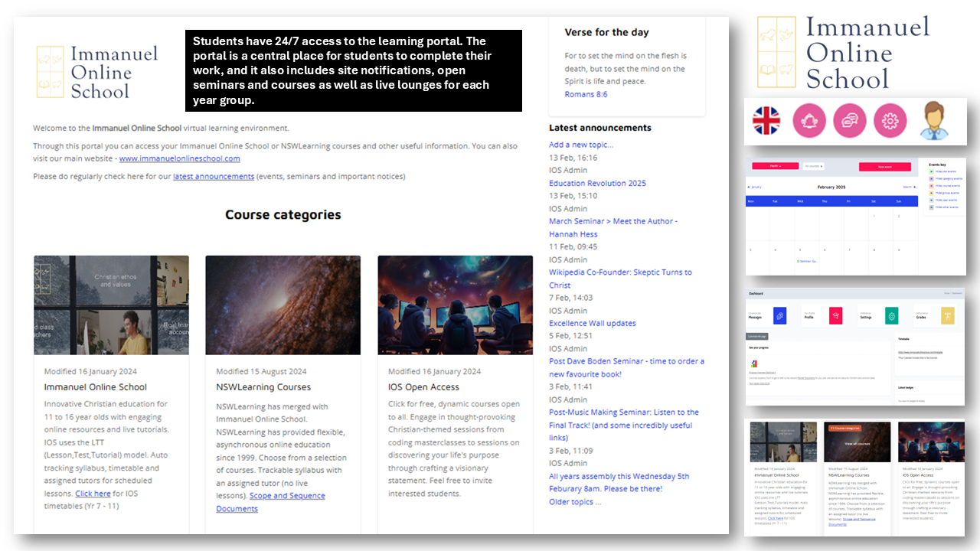Open the Month view dropdown in the calendar

tap(776, 166)
